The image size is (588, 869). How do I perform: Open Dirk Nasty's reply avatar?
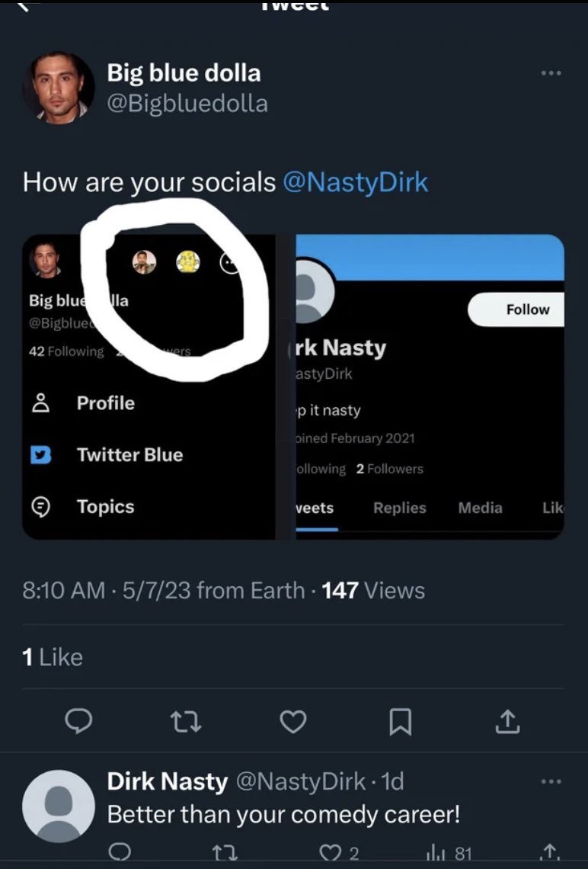click(58, 806)
